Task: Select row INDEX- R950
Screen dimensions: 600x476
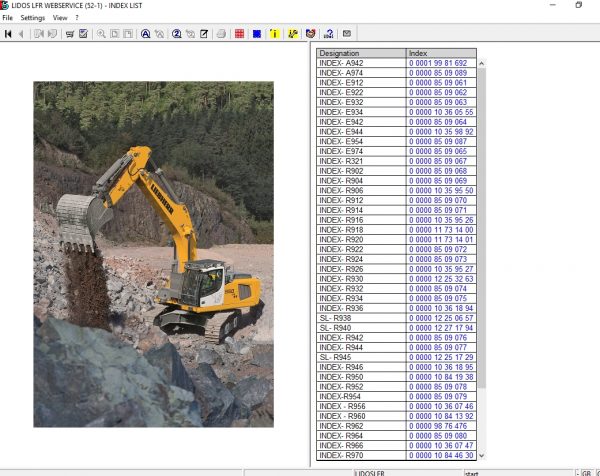Action: pos(396,377)
